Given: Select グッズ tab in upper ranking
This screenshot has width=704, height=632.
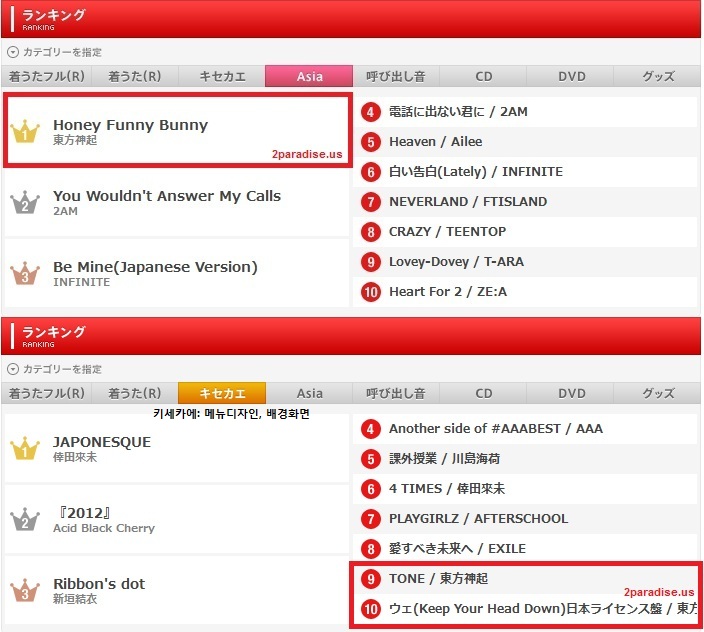Looking at the screenshot, I should (x=658, y=76).
